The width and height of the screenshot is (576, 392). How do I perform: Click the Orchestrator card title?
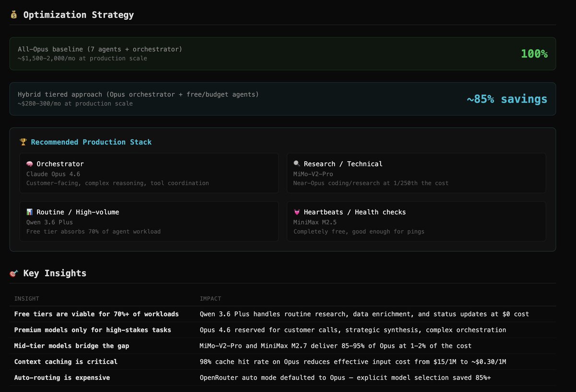[x=60, y=164]
